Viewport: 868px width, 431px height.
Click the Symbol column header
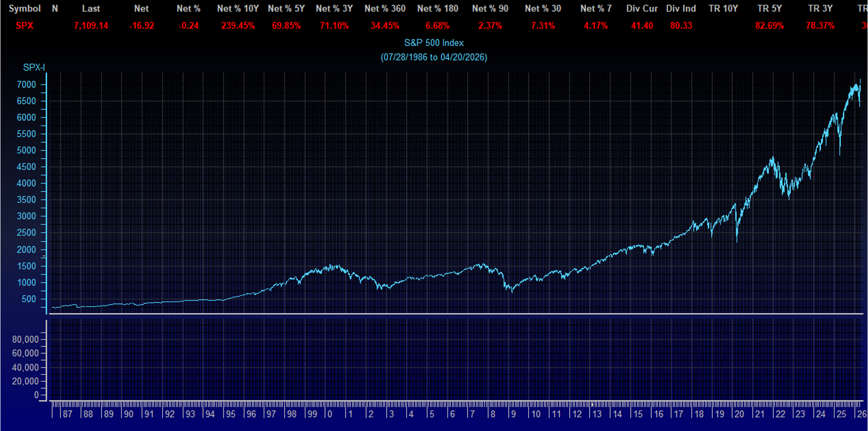pos(25,9)
